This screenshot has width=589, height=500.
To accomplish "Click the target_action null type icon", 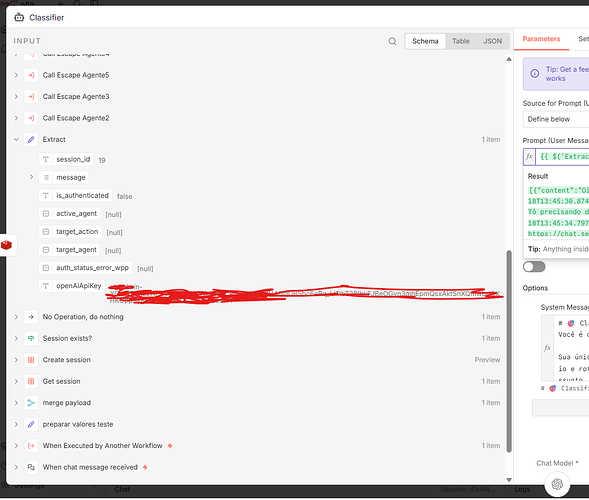I will (45, 232).
